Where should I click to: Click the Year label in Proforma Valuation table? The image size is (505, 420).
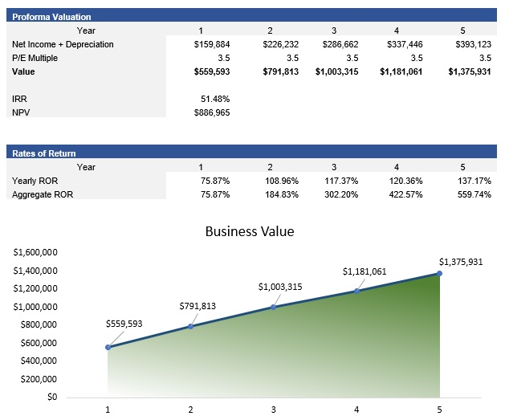pyautogui.click(x=86, y=31)
